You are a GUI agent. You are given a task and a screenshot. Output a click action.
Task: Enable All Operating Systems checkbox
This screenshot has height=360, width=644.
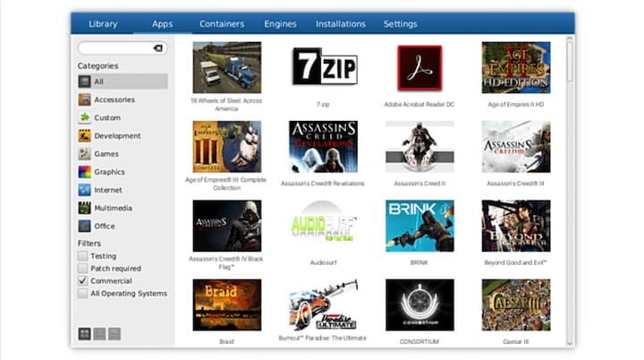click(x=82, y=294)
